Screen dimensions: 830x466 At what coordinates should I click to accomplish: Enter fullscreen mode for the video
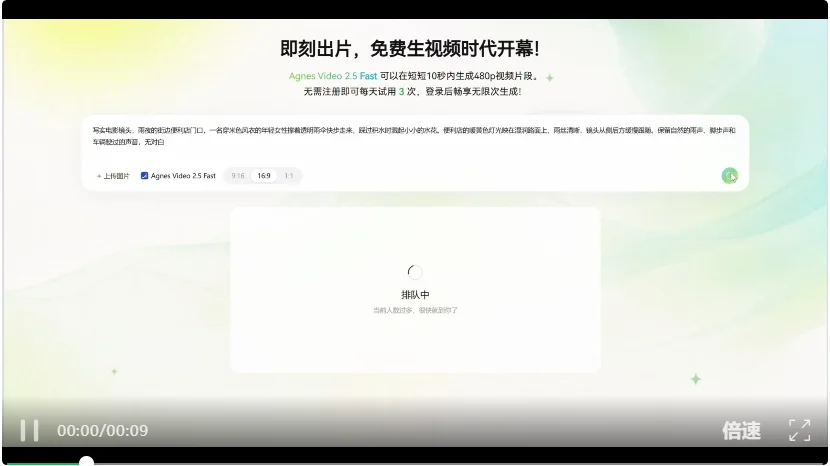point(799,431)
